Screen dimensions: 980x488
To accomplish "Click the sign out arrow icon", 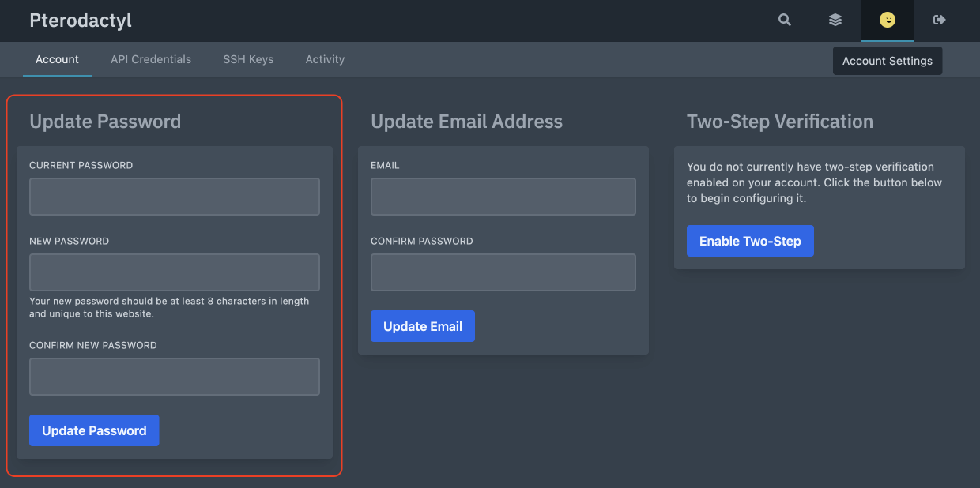I will [x=939, y=21].
